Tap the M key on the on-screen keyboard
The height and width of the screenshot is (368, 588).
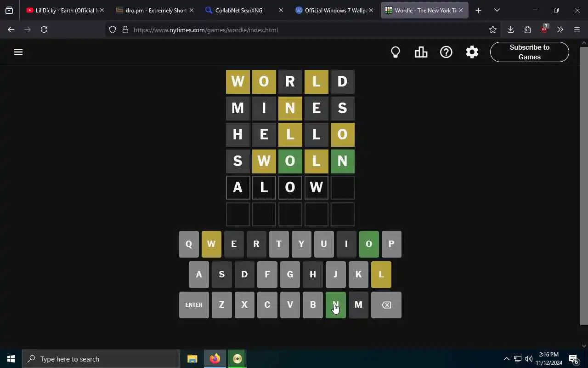tap(358, 305)
